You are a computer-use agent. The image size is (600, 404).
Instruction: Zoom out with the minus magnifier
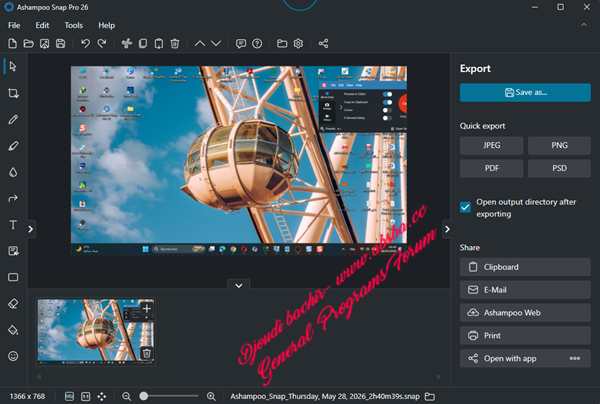[126, 397]
